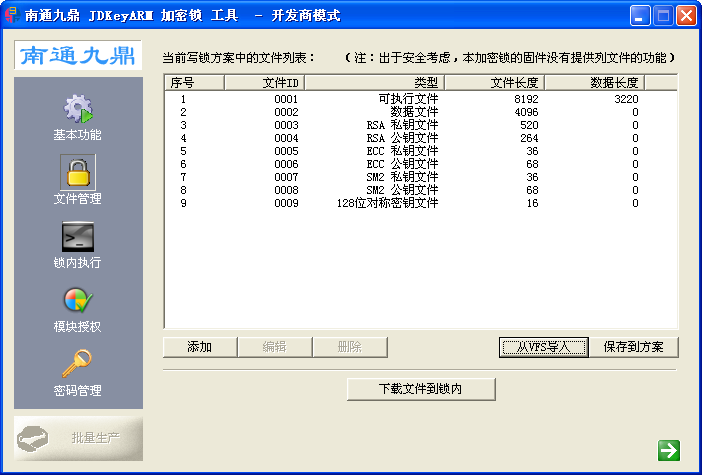
Task: Click the 锁内执行 label
Action: click(x=77, y=262)
